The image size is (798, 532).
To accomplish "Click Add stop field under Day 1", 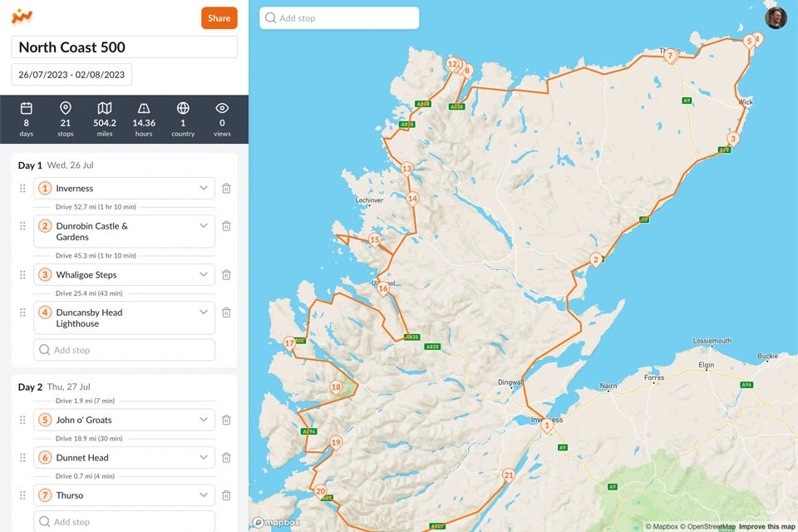I will (x=125, y=350).
